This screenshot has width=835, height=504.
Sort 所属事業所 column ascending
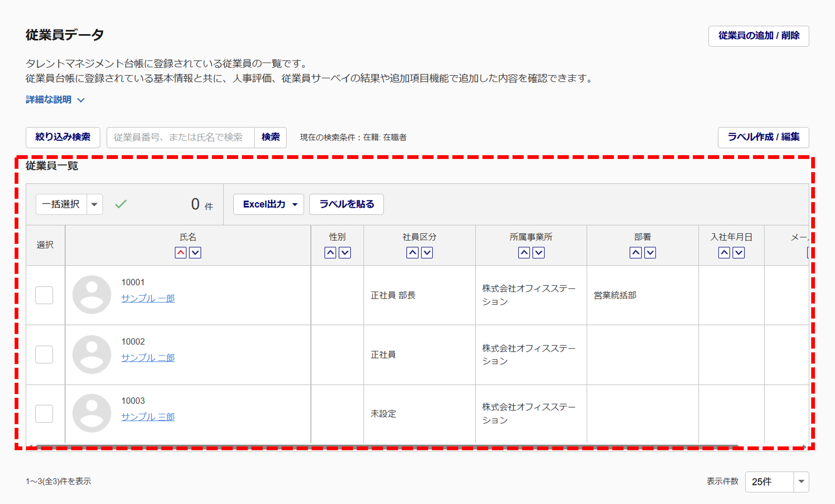pyautogui.click(x=524, y=253)
